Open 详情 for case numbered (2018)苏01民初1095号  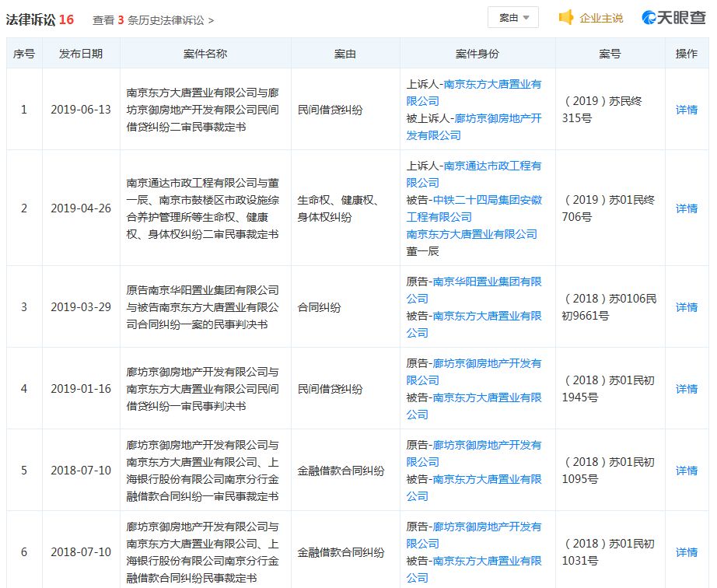[685, 471]
